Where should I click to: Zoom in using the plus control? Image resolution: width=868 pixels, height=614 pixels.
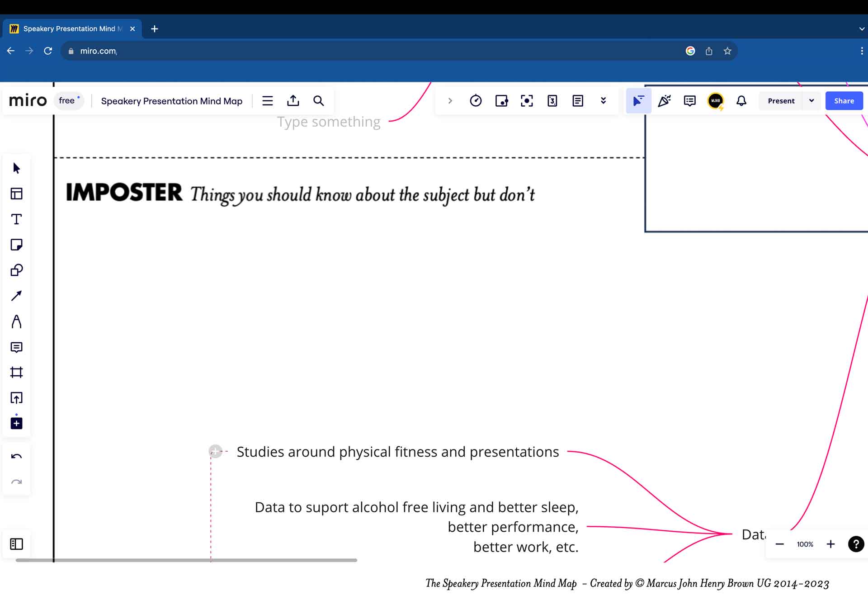coord(831,544)
